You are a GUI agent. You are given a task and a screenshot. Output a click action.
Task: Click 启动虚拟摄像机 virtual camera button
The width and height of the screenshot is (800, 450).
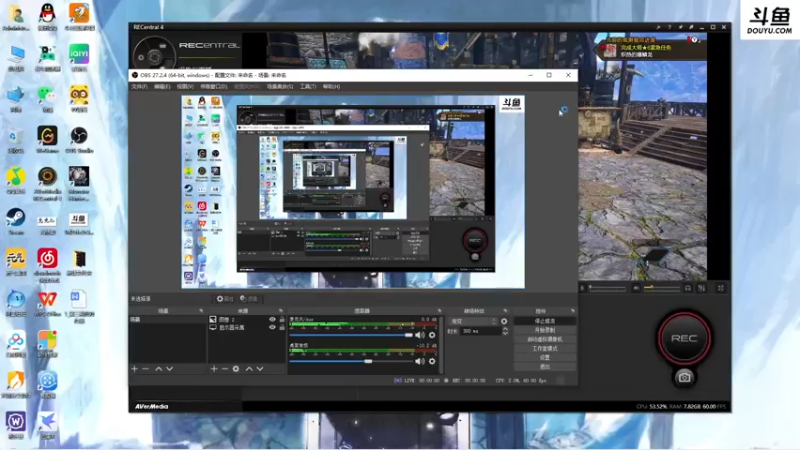pyautogui.click(x=545, y=339)
